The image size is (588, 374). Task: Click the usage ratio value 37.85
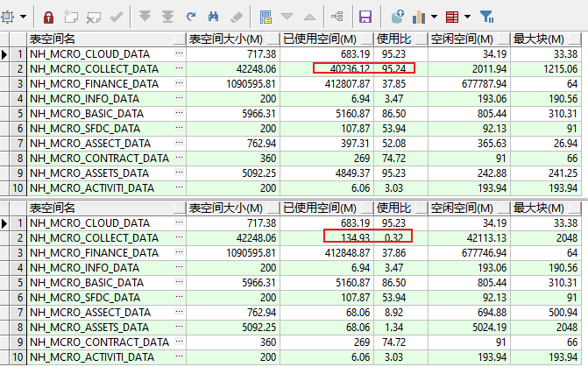pyautogui.click(x=393, y=84)
